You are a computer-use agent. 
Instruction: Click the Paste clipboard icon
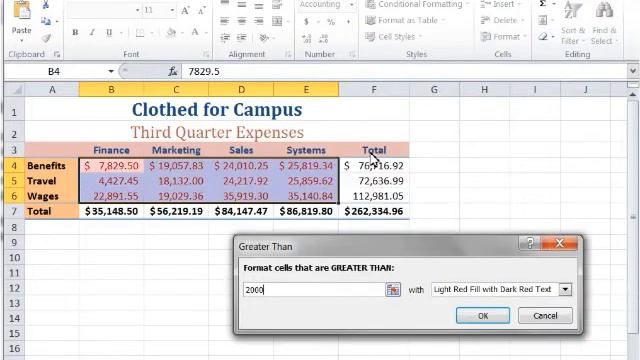(x=22, y=10)
